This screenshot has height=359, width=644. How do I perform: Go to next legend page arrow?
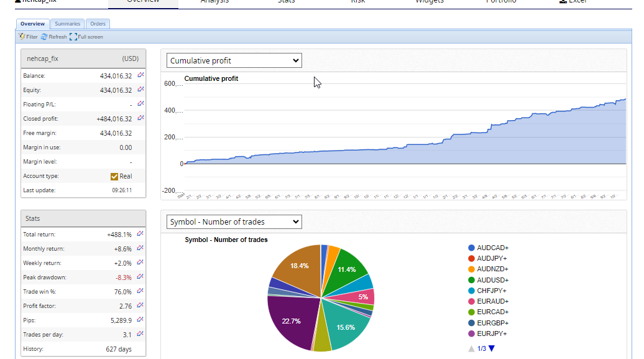pos(492,348)
